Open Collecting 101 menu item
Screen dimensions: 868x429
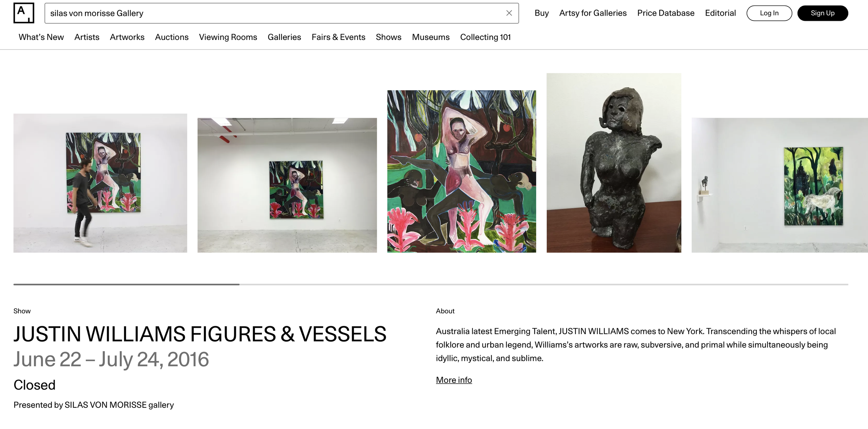tap(485, 37)
